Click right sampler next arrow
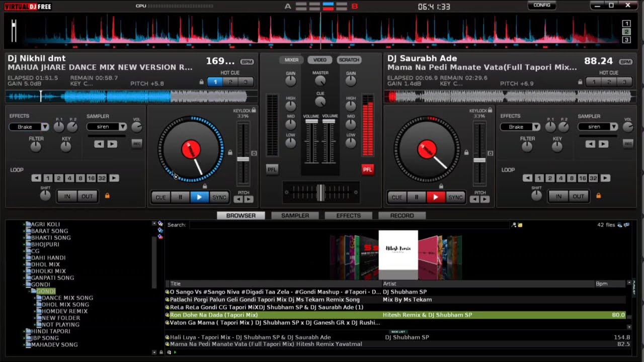This screenshot has height=362, width=644. point(603,144)
